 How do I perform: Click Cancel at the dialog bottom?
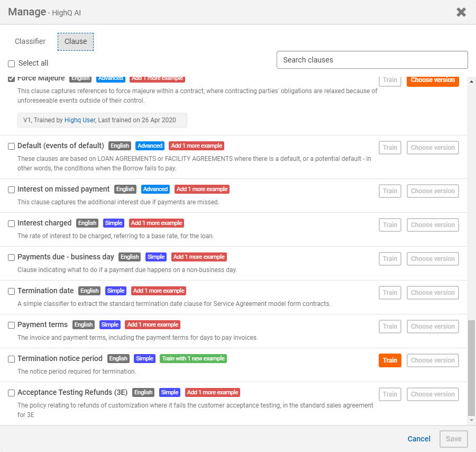pyautogui.click(x=419, y=439)
